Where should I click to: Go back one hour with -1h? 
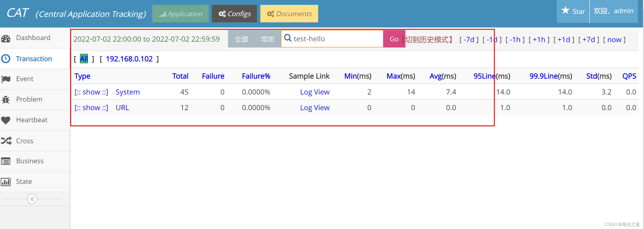coord(515,40)
